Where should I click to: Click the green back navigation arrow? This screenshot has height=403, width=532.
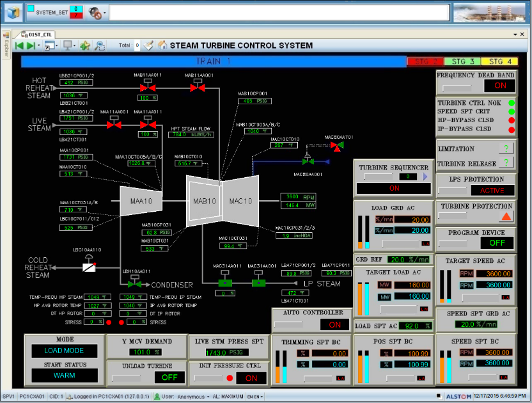[19, 45]
